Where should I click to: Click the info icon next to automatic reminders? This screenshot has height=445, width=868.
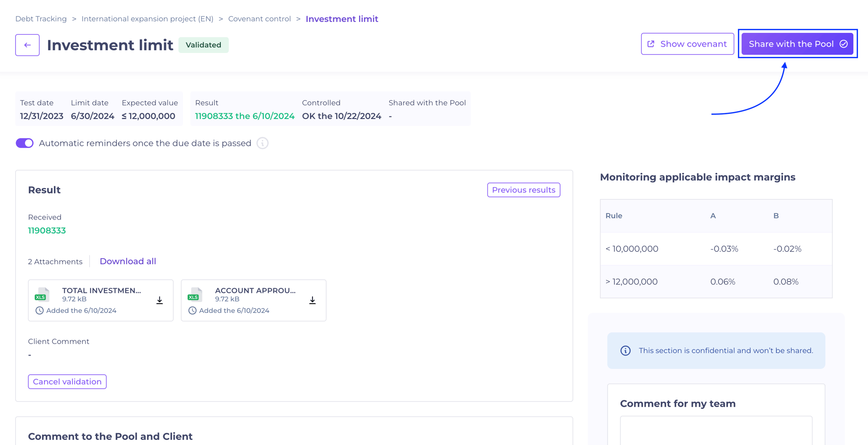262,143
